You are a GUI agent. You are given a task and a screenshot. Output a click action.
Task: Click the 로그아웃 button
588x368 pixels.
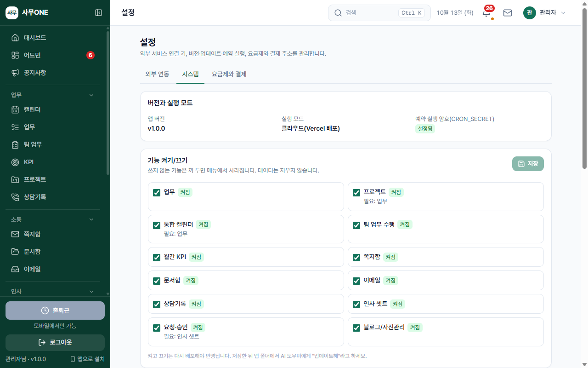[x=55, y=343]
